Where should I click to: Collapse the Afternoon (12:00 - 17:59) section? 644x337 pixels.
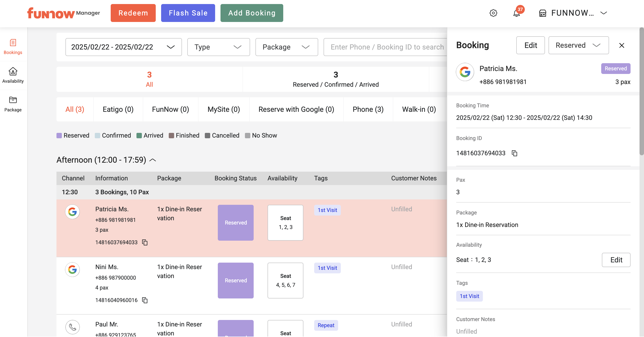click(x=153, y=160)
